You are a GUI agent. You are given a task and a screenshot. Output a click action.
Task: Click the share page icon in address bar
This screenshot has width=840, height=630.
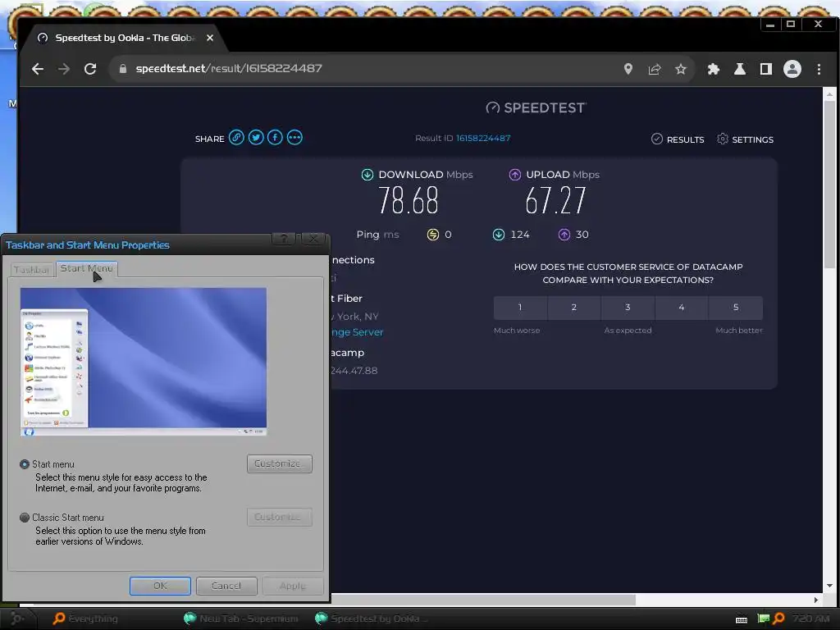point(654,69)
